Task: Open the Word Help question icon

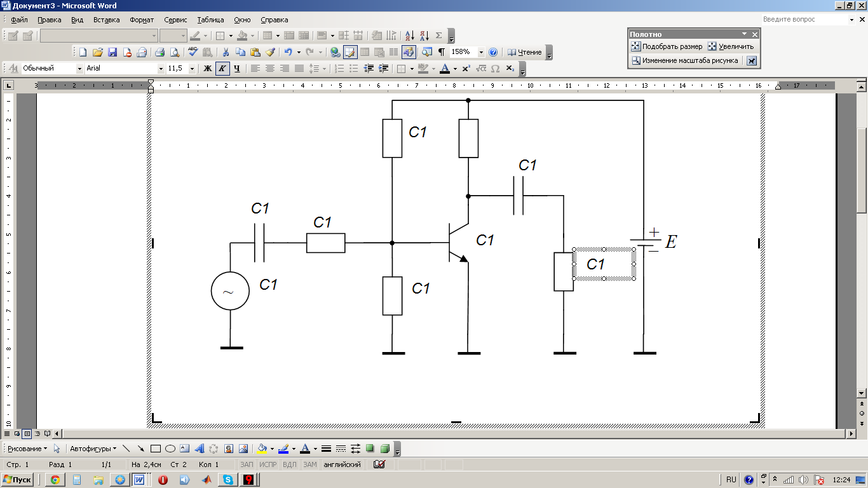Action: click(x=493, y=52)
